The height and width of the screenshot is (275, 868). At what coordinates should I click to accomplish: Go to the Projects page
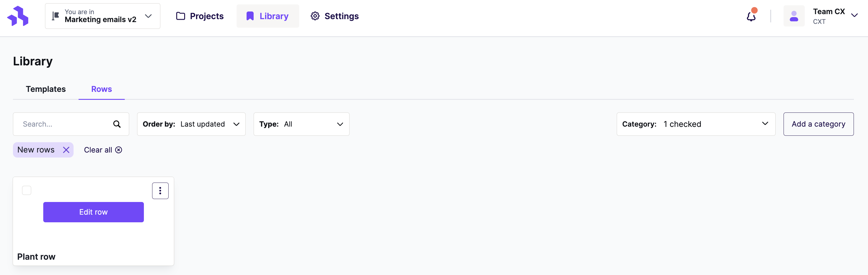click(x=200, y=16)
